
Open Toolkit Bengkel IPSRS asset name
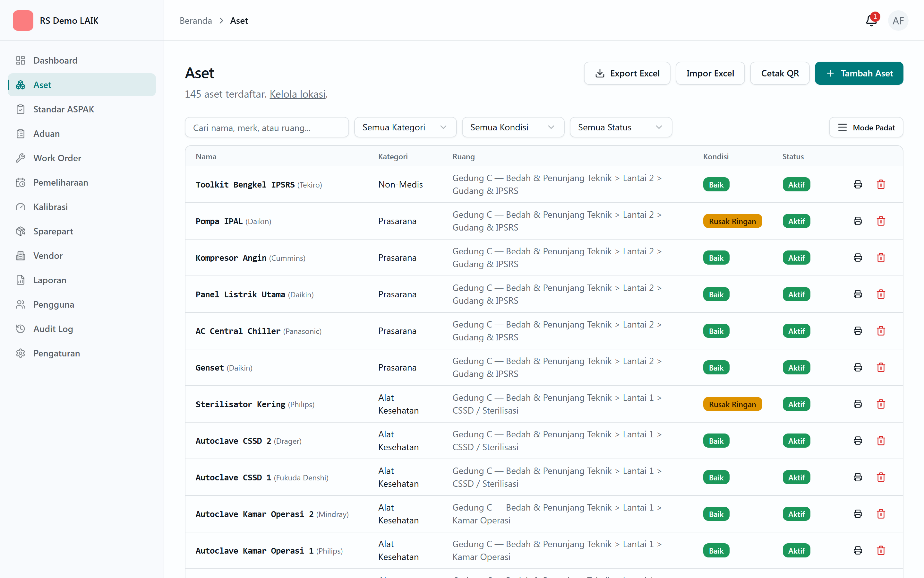pyautogui.click(x=245, y=185)
